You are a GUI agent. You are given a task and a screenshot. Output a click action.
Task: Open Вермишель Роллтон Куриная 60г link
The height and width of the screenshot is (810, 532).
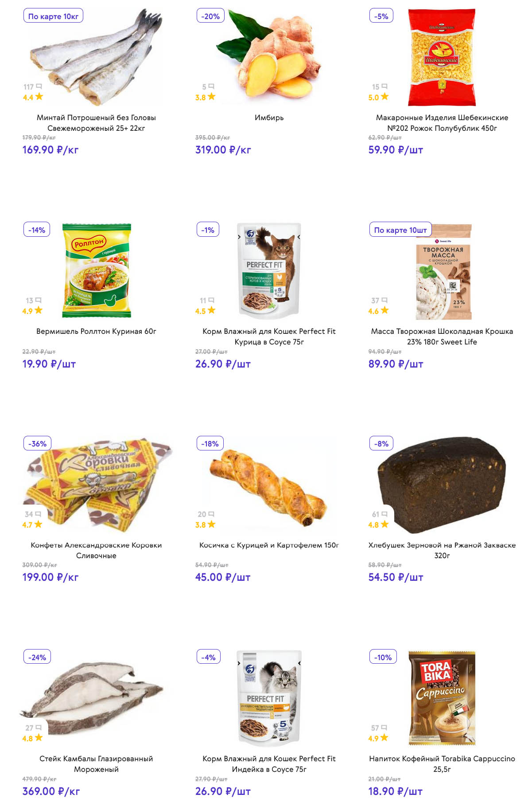96,331
